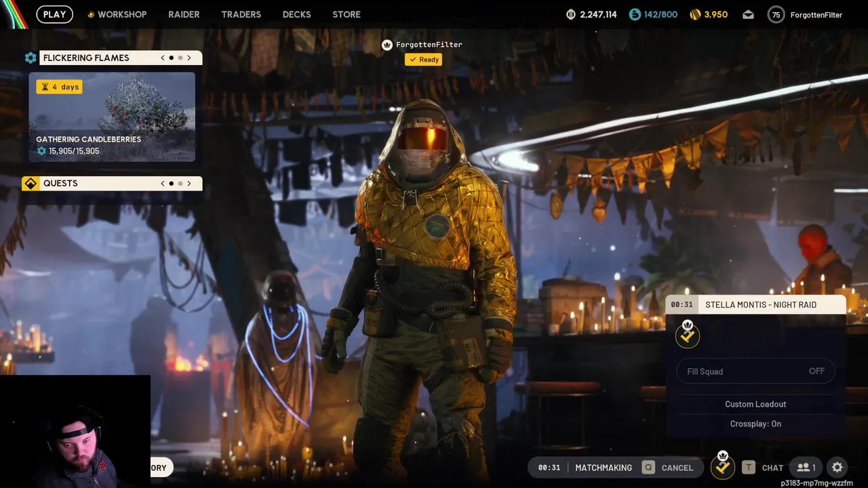The width and height of the screenshot is (868, 488).
Task: Click the ready checkmark circle at bottom
Action: [x=723, y=466]
